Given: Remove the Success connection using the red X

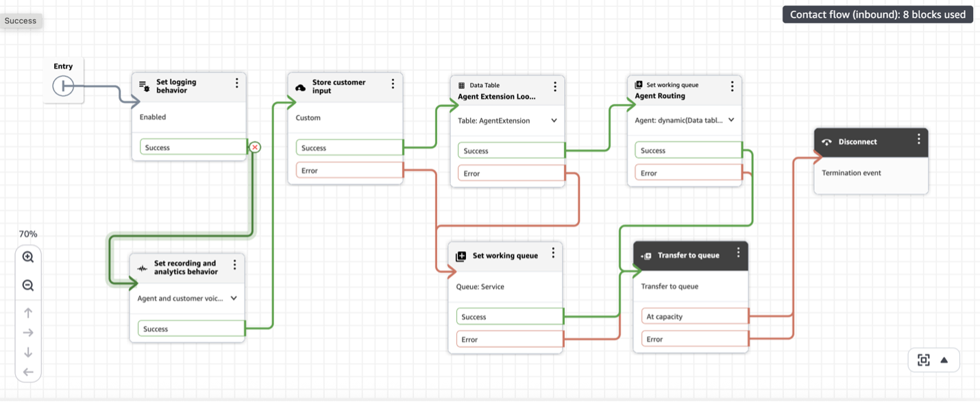Looking at the screenshot, I should [254, 147].
